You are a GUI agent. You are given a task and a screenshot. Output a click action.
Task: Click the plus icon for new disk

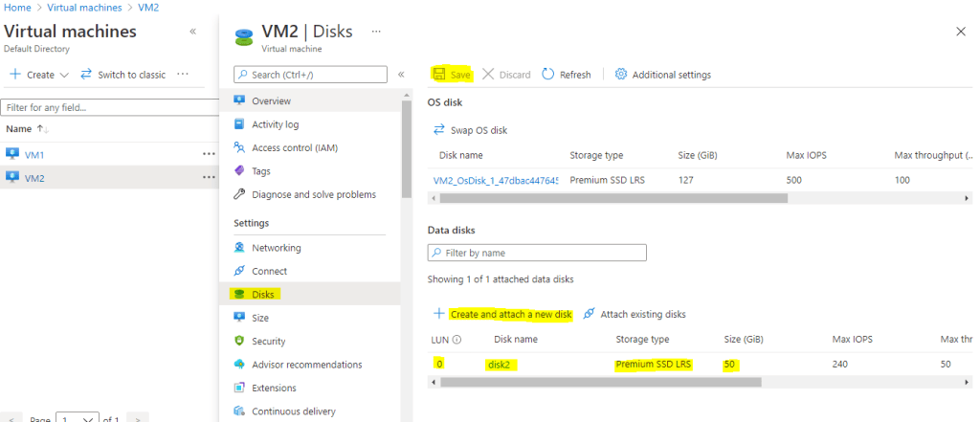[438, 313]
